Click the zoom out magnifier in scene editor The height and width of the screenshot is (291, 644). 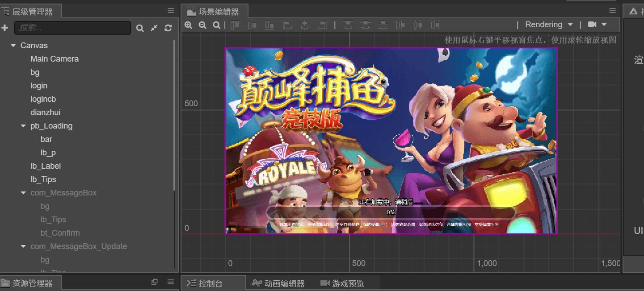tap(202, 25)
